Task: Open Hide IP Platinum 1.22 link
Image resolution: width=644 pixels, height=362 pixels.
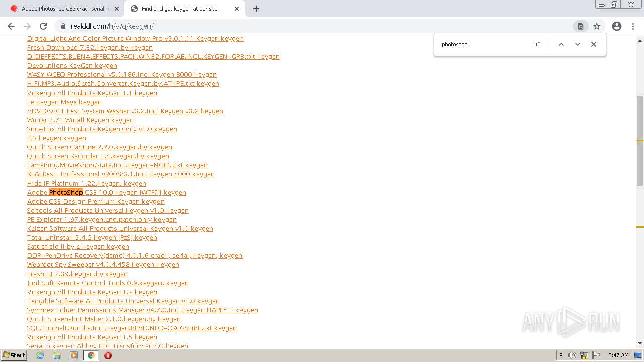Action: pyautogui.click(x=87, y=184)
